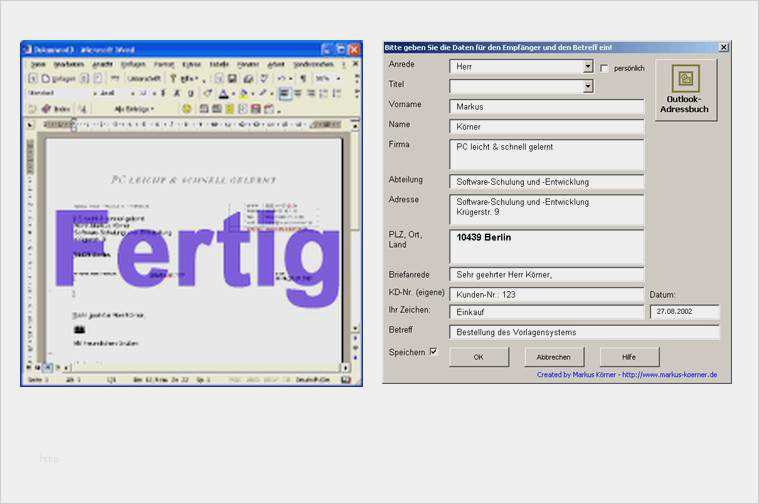
Task: Expand the Anrede dropdown
Action: click(x=588, y=66)
